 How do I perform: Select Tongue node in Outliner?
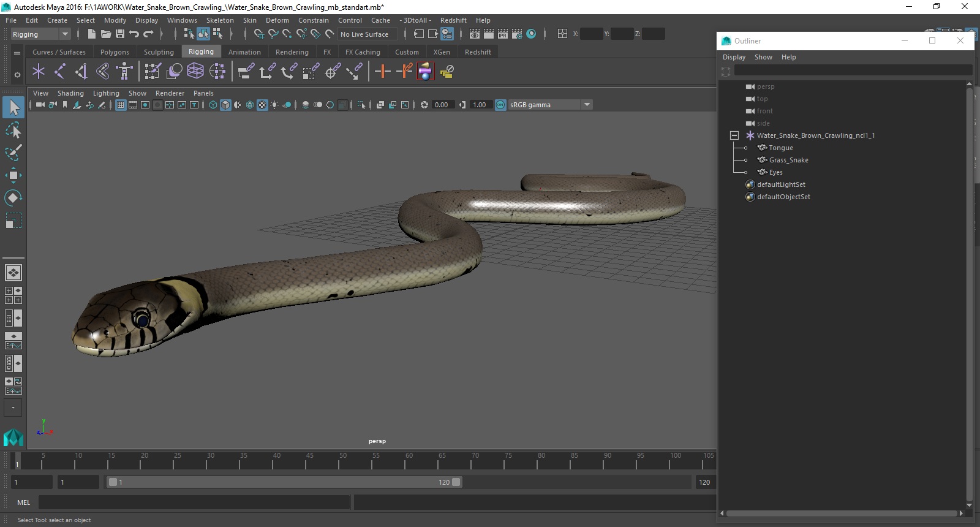click(x=781, y=148)
